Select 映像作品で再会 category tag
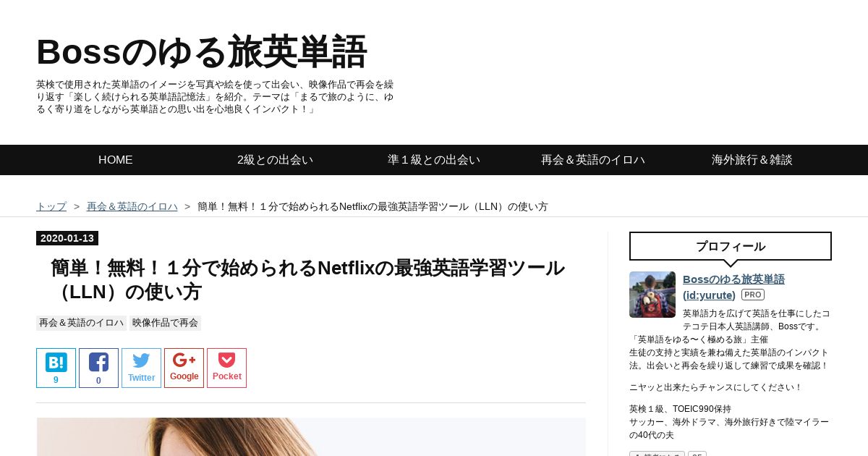This screenshot has height=456, width=868. pos(165,323)
